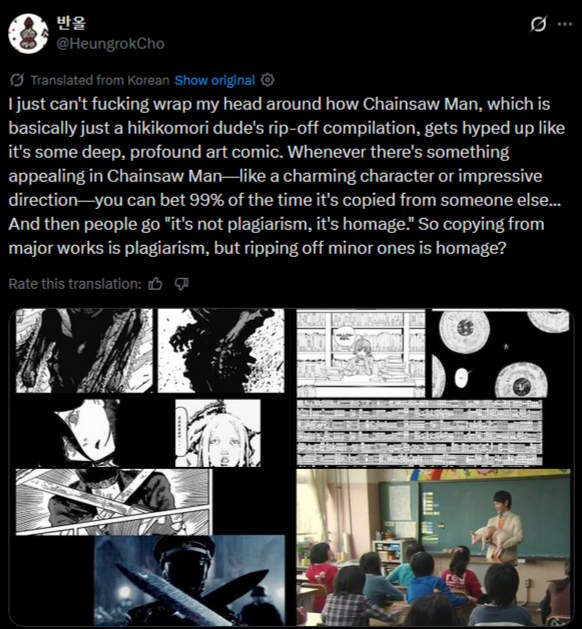
Task: Click the translated tweet body text
Action: pyautogui.click(x=287, y=176)
